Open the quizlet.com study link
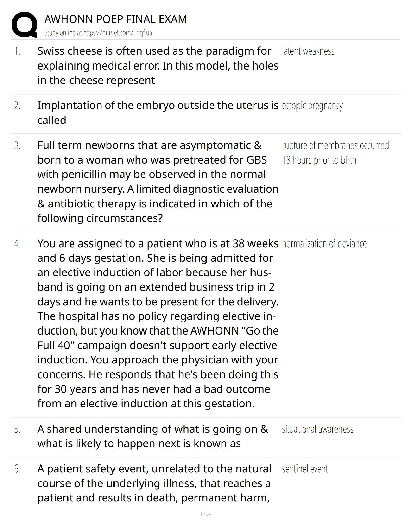Viewport: 411px width, 532px height. [98, 33]
